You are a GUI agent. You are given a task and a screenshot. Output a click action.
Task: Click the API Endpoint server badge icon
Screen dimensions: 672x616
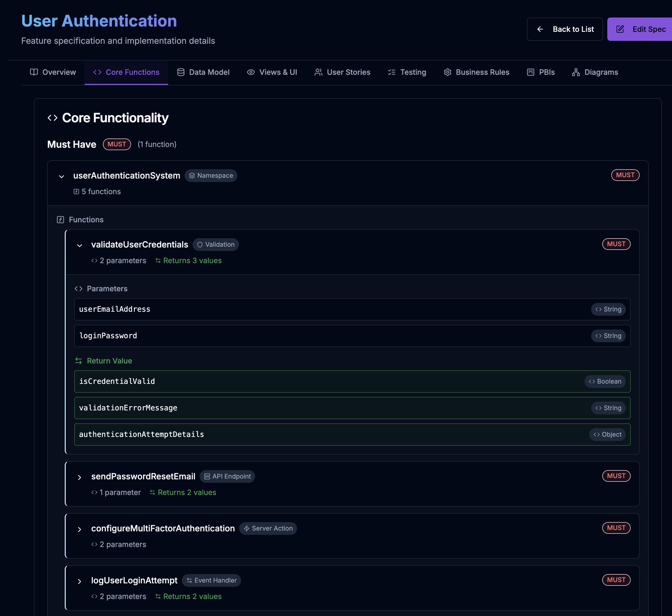click(x=207, y=476)
